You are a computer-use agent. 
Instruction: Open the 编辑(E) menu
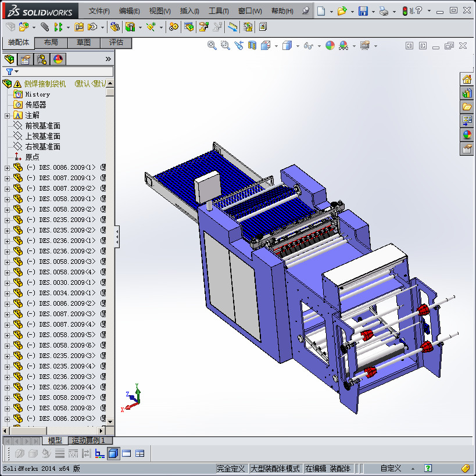tap(130, 11)
